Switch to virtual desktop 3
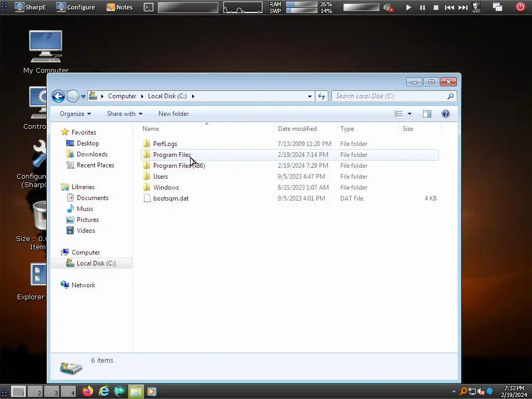532x399 pixels. pos(52,392)
